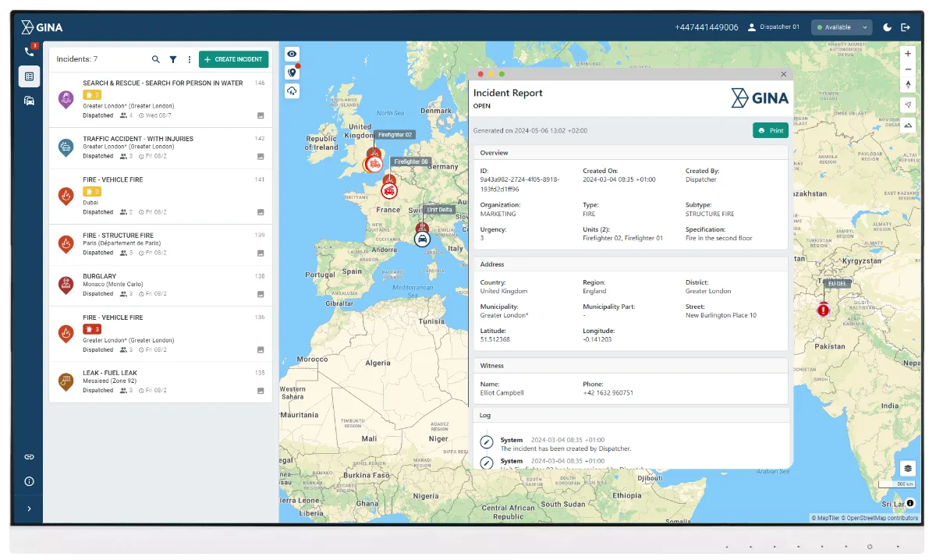This screenshot has height=560, width=936.
Task: Open the map layers stack icon
Action: [x=908, y=468]
